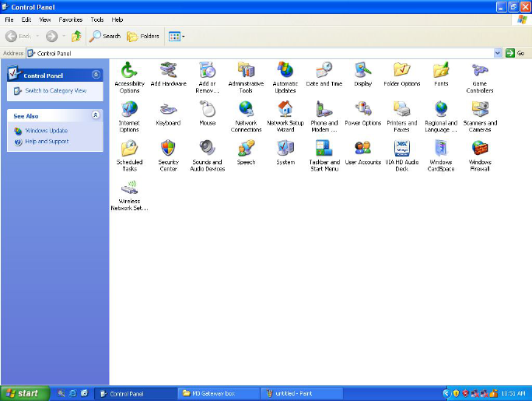Open the Forward button history arrow
The image size is (532, 401).
coord(64,36)
